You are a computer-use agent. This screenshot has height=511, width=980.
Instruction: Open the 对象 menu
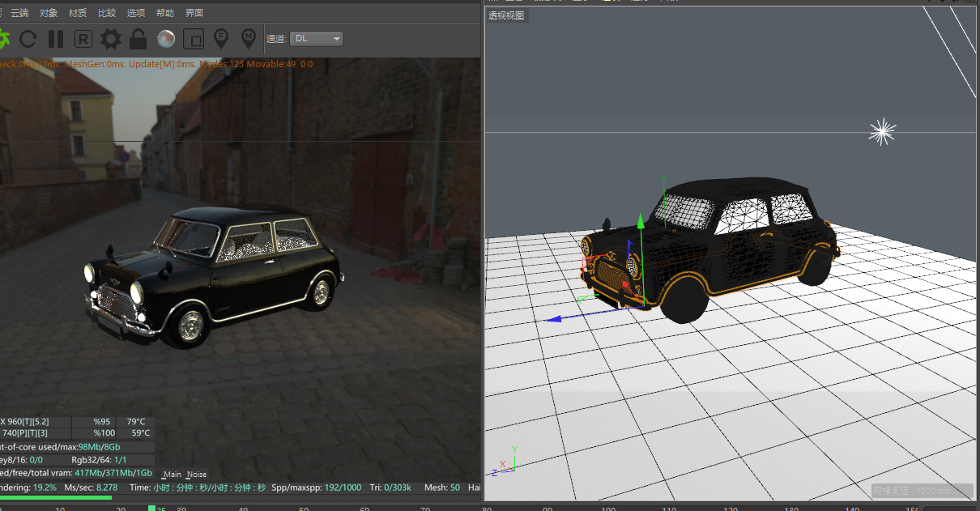point(49,13)
